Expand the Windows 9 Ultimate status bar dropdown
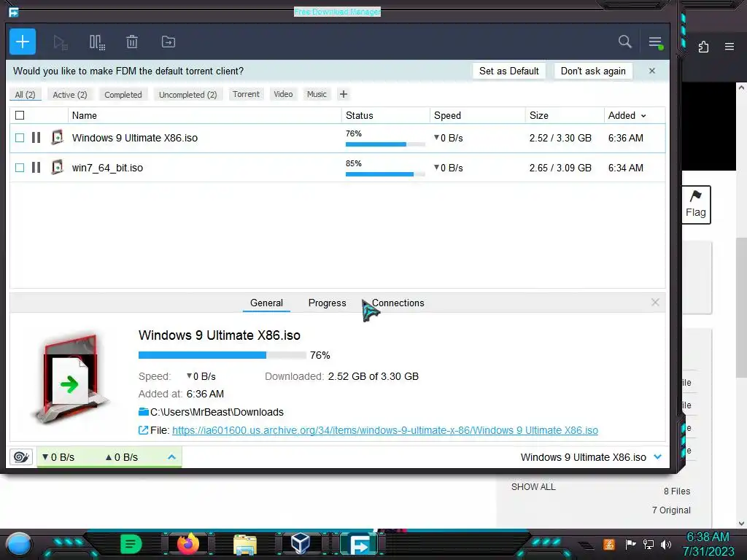The width and height of the screenshot is (747, 560). [658, 457]
